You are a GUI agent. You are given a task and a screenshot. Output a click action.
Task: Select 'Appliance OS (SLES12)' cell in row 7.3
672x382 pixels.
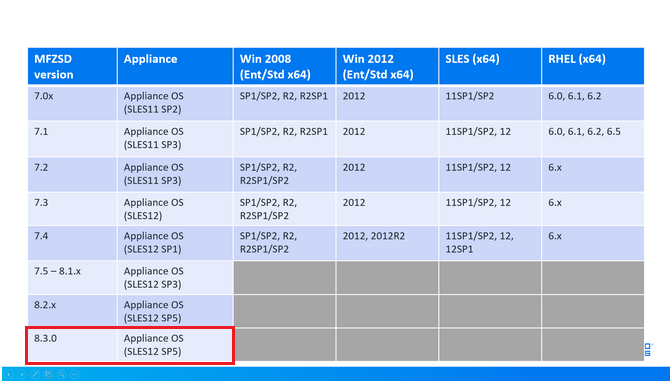click(x=175, y=209)
